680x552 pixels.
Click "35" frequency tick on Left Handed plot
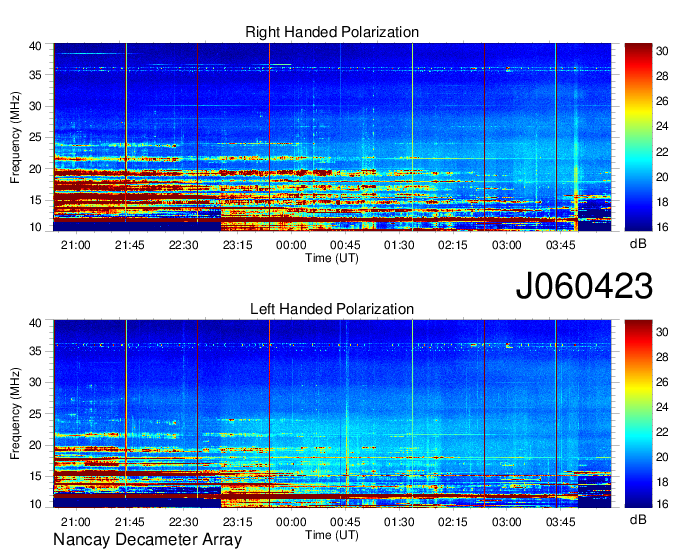[35, 351]
